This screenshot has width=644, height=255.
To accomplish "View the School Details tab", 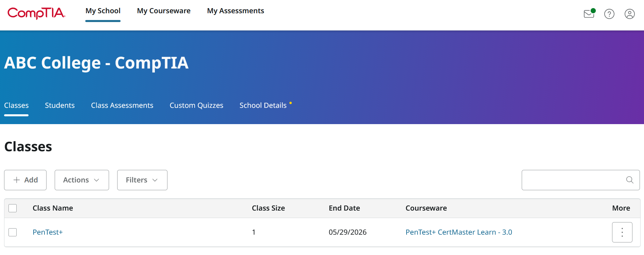I will [x=263, y=105].
